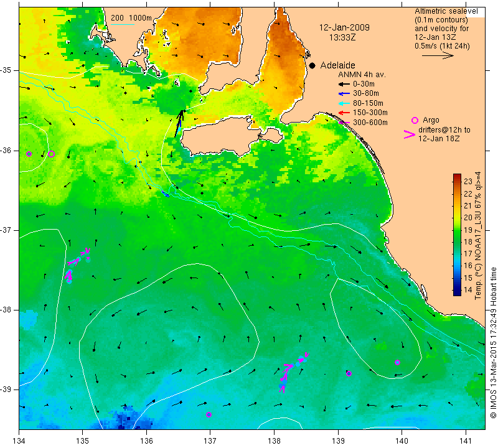Click the temperature color bar near 19

tap(457, 230)
